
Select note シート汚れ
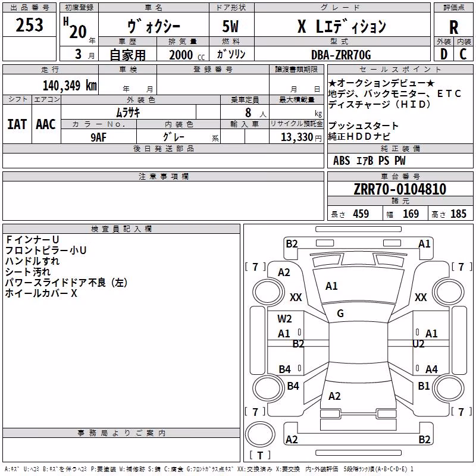tap(28, 272)
